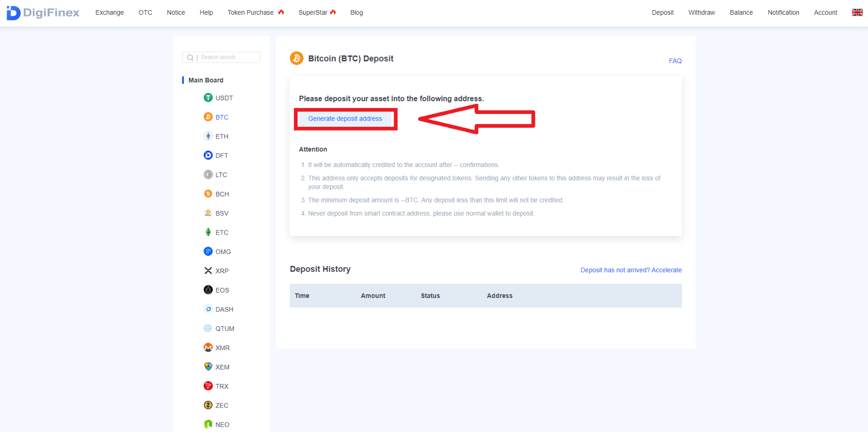This screenshot has height=432, width=868.
Task: Open the Blog page
Action: [x=357, y=13]
